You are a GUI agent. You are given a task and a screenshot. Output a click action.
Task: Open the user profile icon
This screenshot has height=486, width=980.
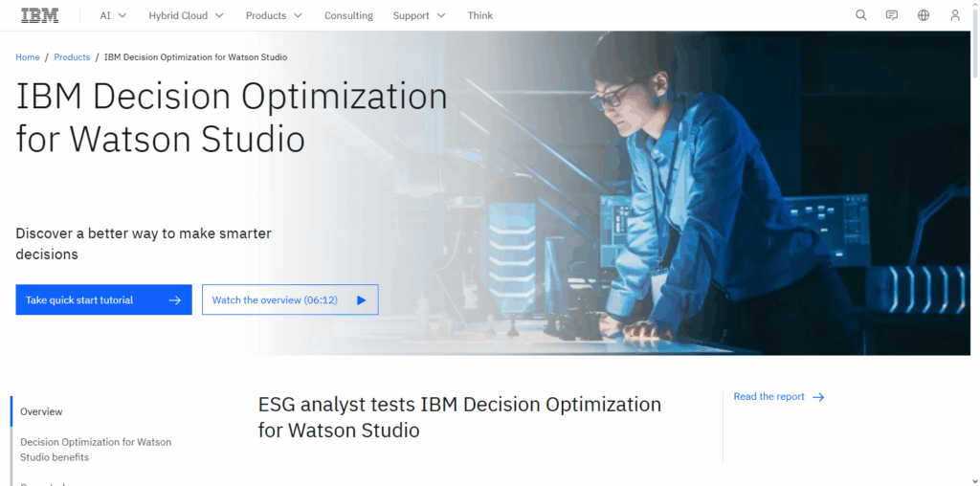pyautogui.click(x=955, y=15)
